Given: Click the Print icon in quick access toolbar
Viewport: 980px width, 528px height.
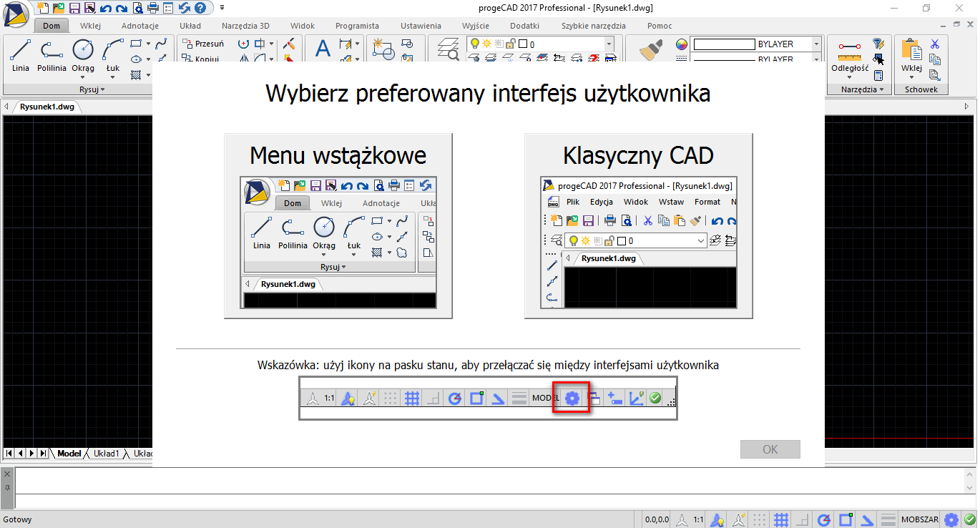Looking at the screenshot, I should (x=152, y=8).
